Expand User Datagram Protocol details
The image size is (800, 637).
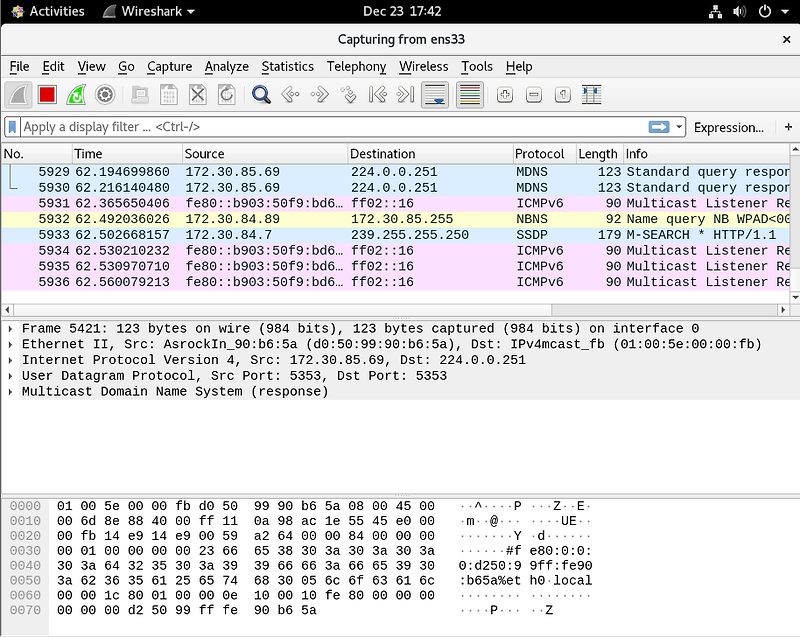[x=10, y=376]
